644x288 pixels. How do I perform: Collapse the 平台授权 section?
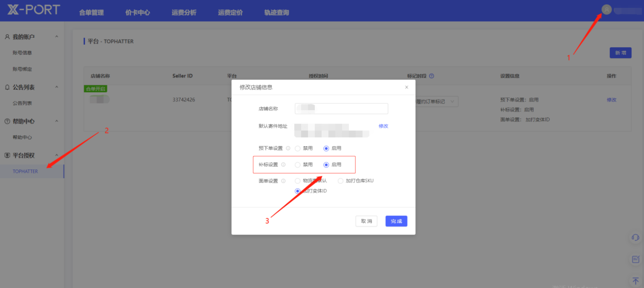click(x=57, y=155)
